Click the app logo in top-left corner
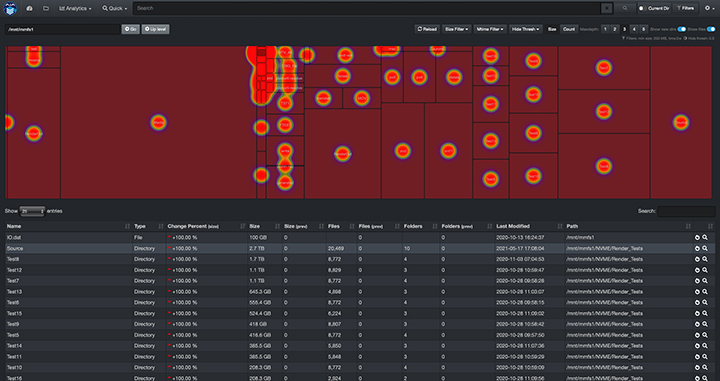720x381 pixels. click(x=10, y=8)
